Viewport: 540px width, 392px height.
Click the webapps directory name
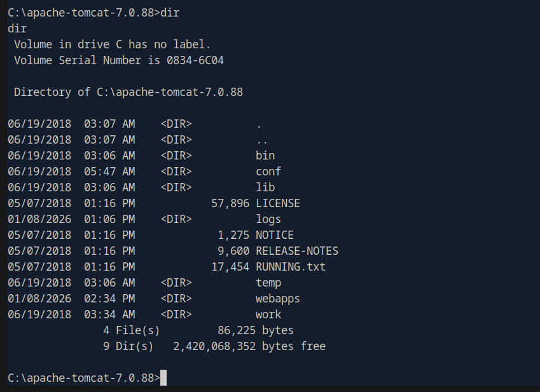click(278, 299)
